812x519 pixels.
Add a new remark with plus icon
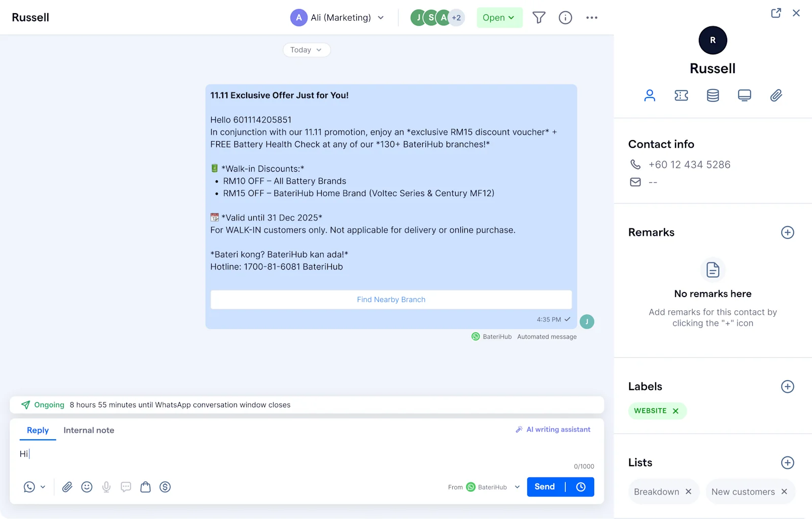point(788,233)
